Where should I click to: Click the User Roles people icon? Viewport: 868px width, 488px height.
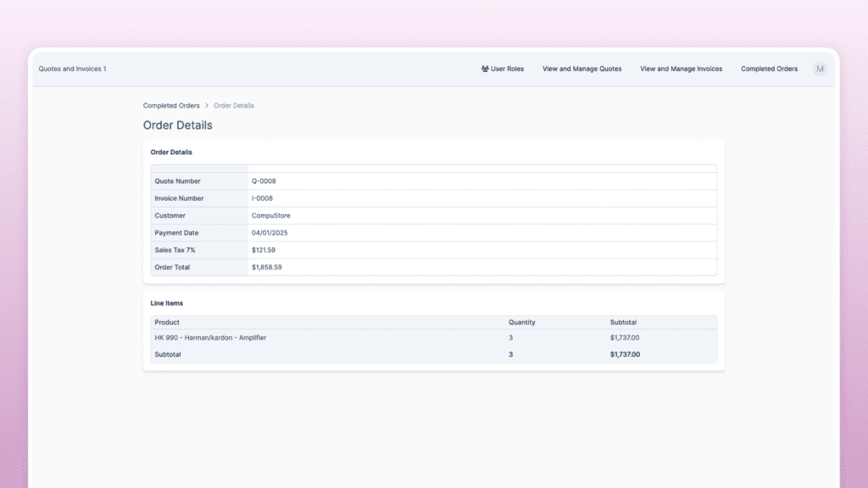tap(485, 69)
